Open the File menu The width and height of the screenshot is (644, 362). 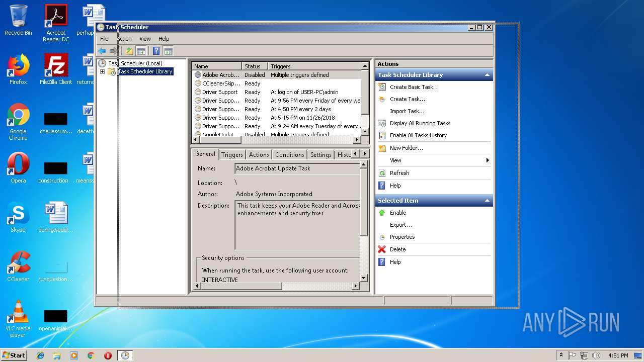104,39
